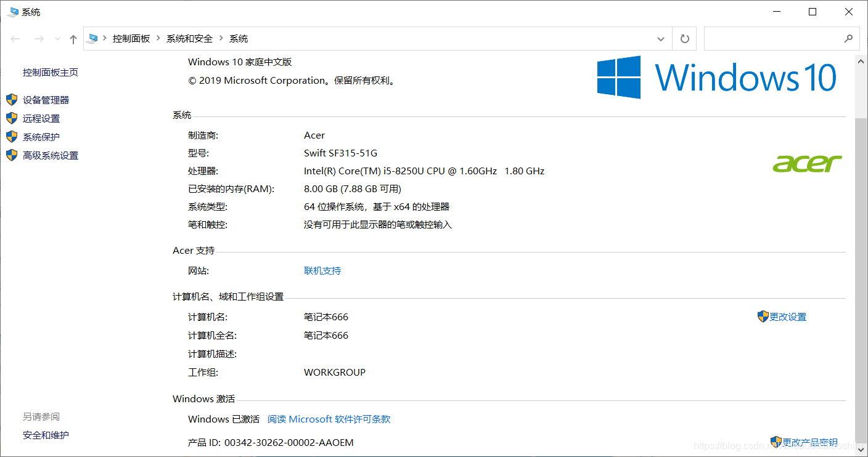Click the Acer logo image
The width and height of the screenshot is (868, 457).
click(807, 163)
